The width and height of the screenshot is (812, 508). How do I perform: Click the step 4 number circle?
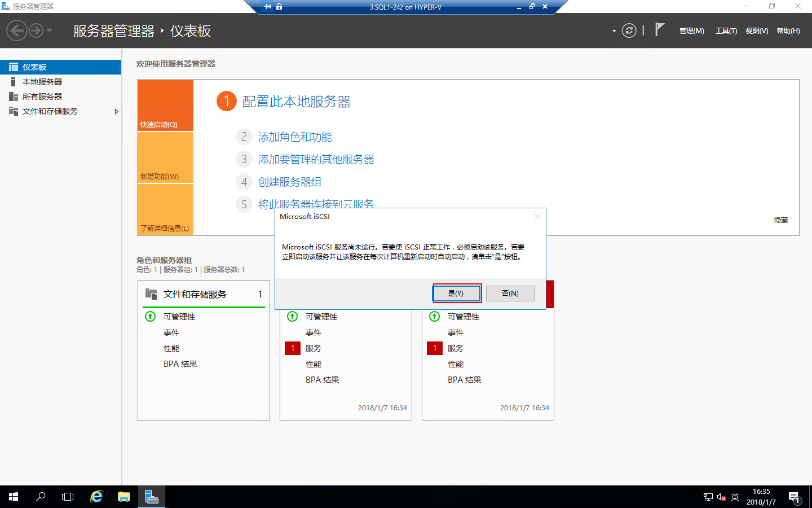click(244, 182)
